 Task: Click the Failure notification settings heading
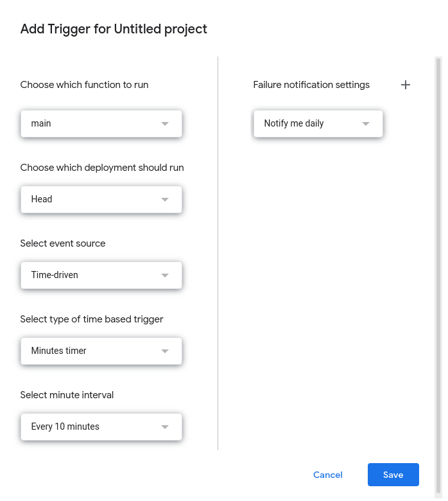tap(311, 85)
